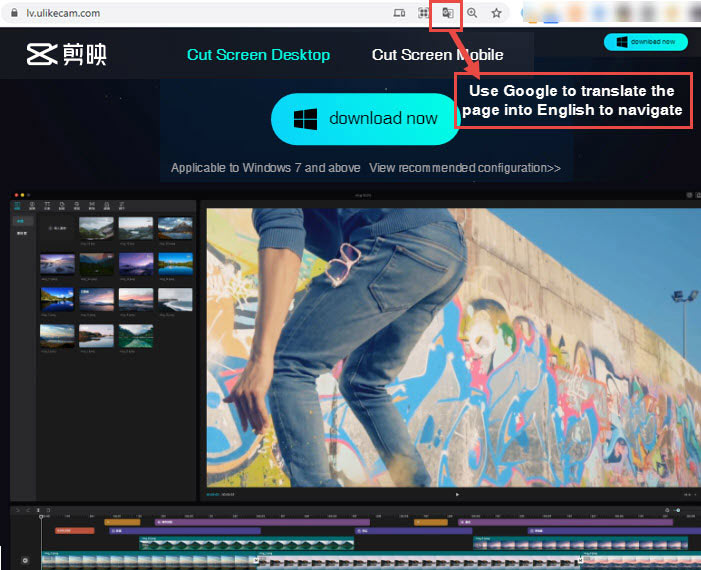Screen dimensions: 701x570
Task: Click the large download now button
Action: click(x=366, y=118)
